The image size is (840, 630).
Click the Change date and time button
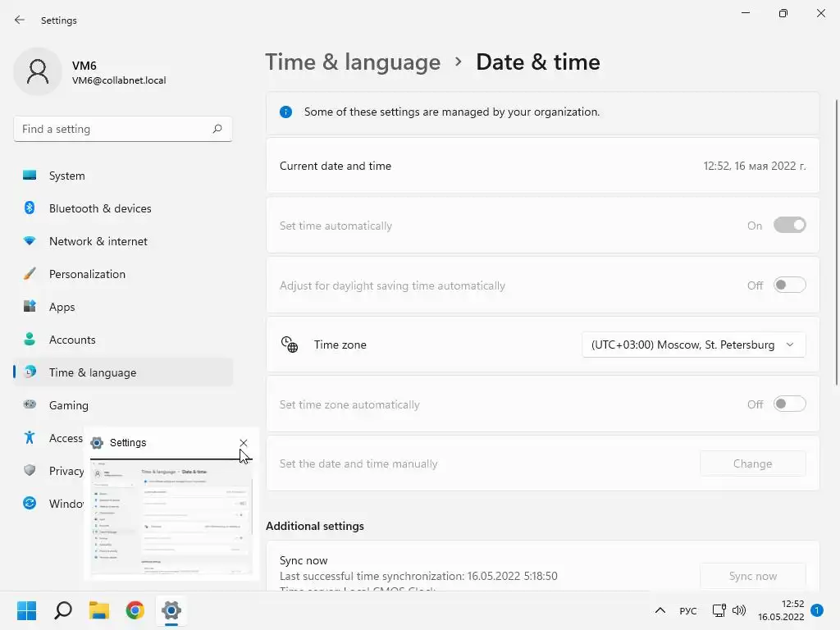click(753, 463)
